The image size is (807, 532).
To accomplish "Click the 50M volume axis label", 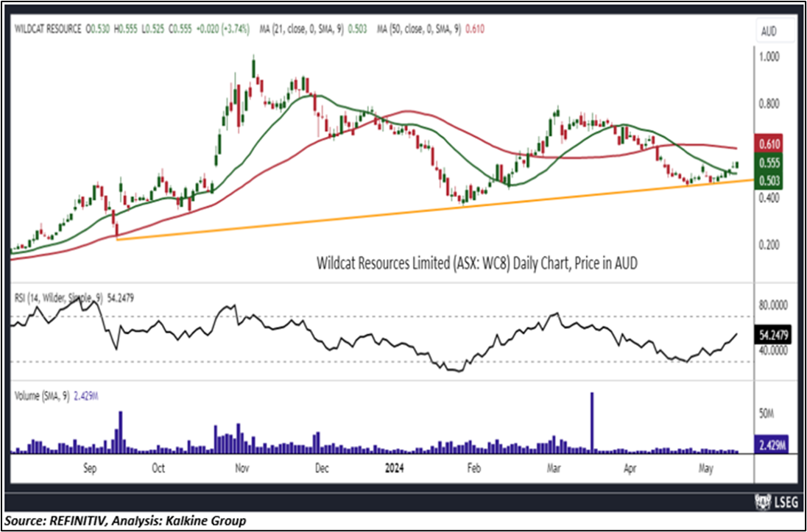I will click(767, 413).
